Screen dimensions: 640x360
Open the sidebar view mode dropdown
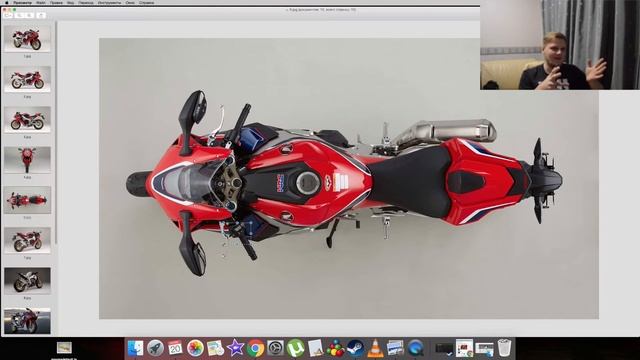click(8, 15)
